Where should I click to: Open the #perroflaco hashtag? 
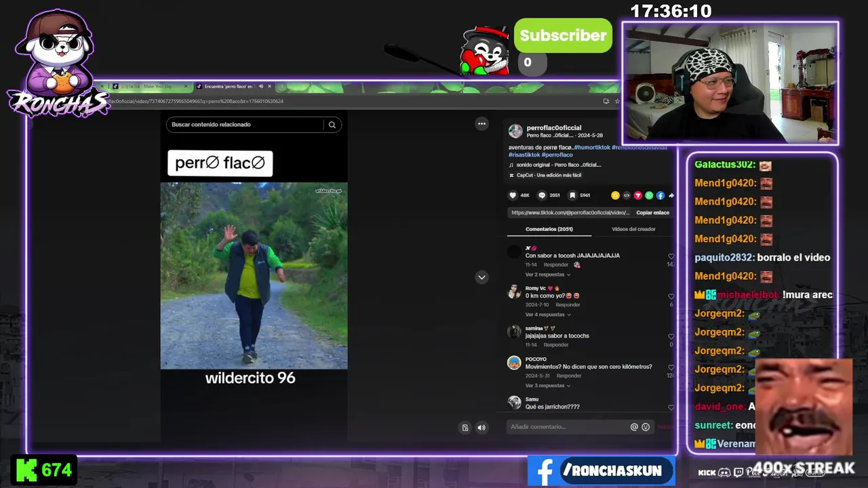point(557,155)
